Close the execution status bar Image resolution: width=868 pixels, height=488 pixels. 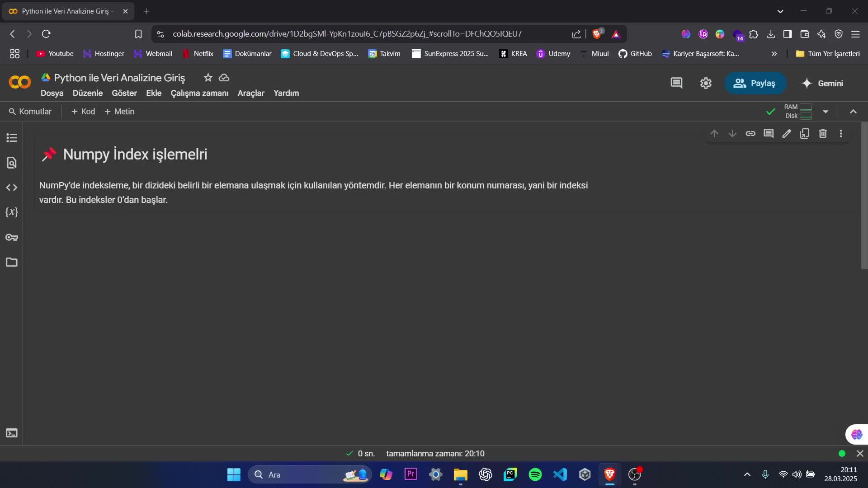click(860, 453)
